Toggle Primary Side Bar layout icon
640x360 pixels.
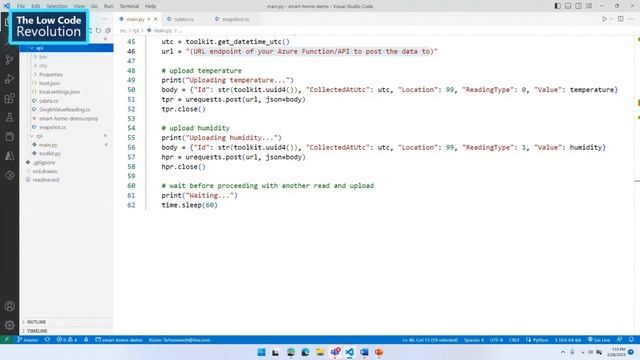point(558,6)
